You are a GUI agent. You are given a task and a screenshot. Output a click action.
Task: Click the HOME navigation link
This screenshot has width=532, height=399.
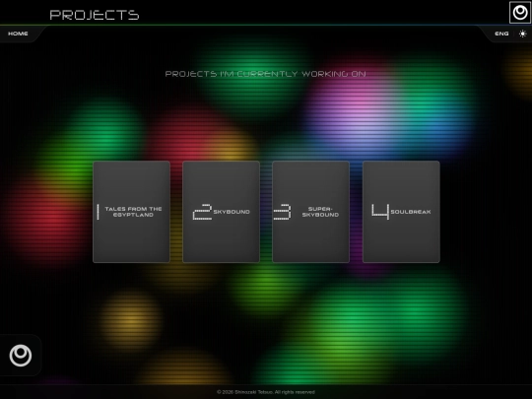click(18, 33)
